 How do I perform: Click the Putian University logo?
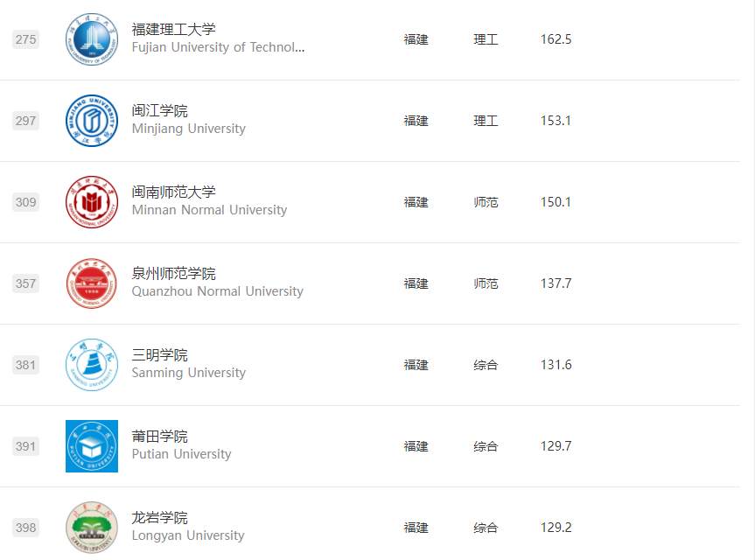point(92,446)
